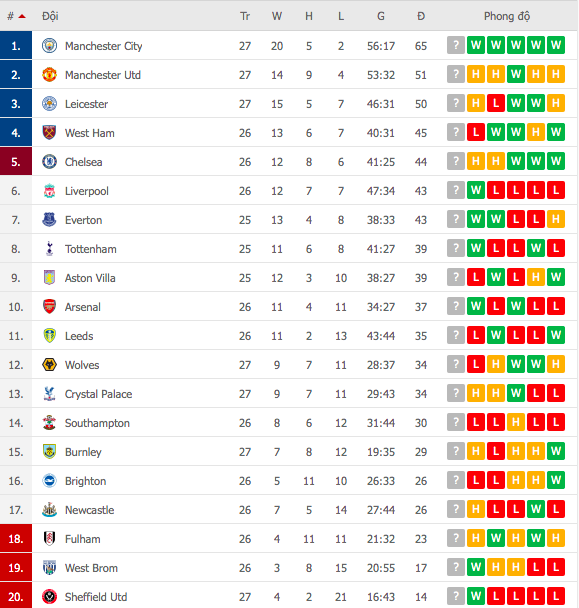The width and height of the screenshot is (579, 608).
Task: Click the Arsenal club crest icon
Action: [49, 307]
